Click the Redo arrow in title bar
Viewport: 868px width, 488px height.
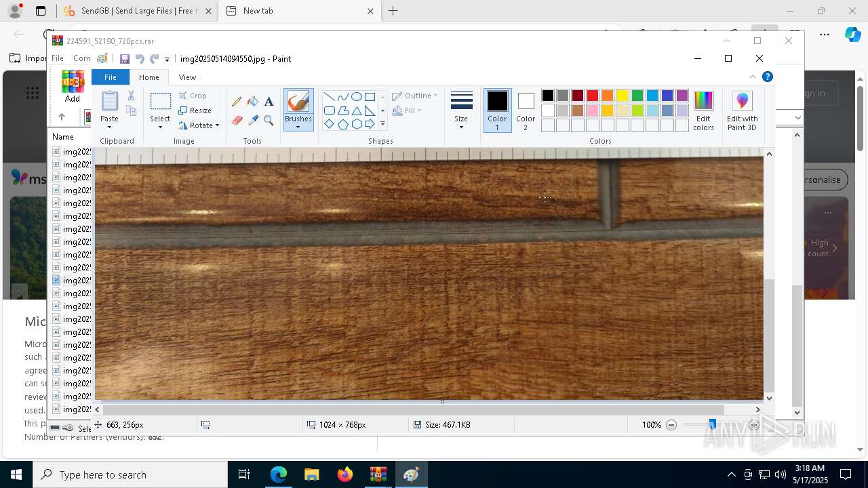coord(155,59)
